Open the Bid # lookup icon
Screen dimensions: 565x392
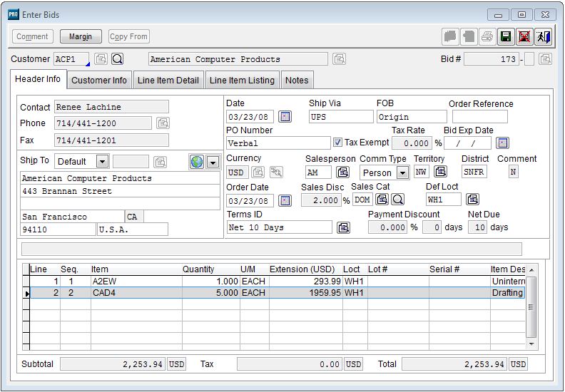546,58
